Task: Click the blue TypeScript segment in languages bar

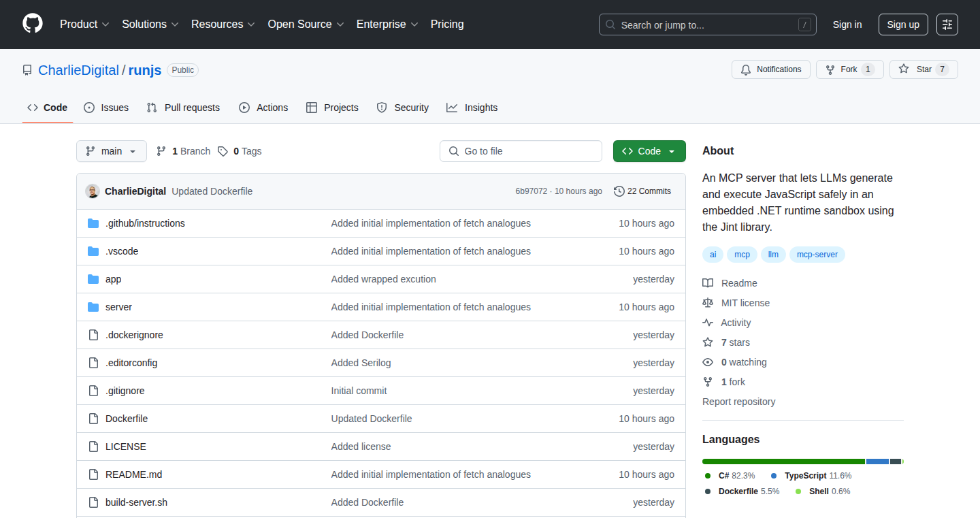Action: point(877,462)
